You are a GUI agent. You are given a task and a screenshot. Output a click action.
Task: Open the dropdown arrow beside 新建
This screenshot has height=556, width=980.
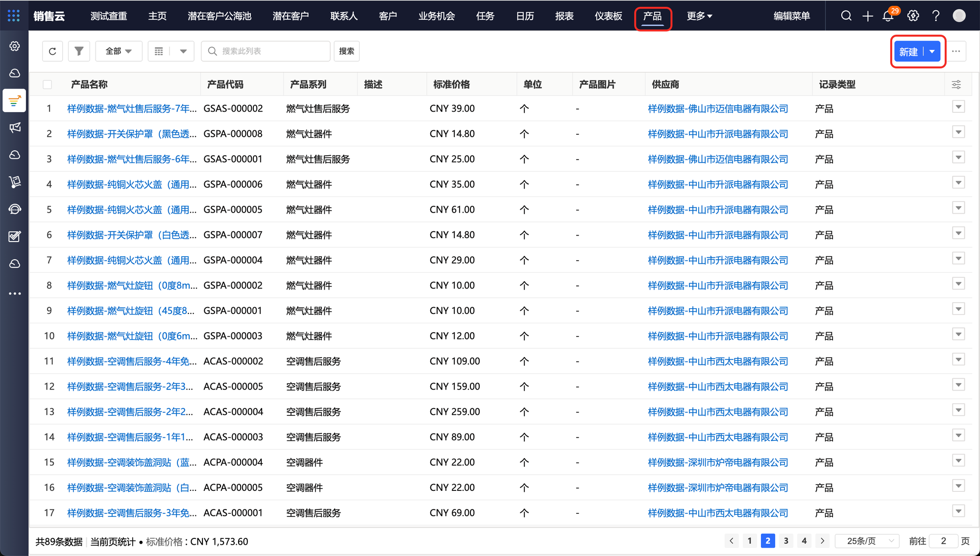coord(932,51)
